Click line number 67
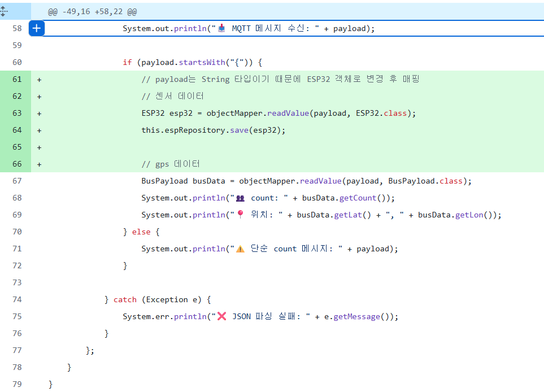 click(17, 181)
